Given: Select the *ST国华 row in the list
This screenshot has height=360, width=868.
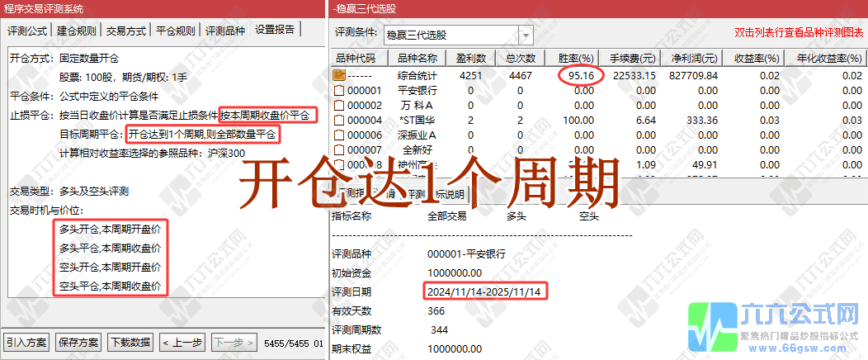Looking at the screenshot, I should [417, 120].
